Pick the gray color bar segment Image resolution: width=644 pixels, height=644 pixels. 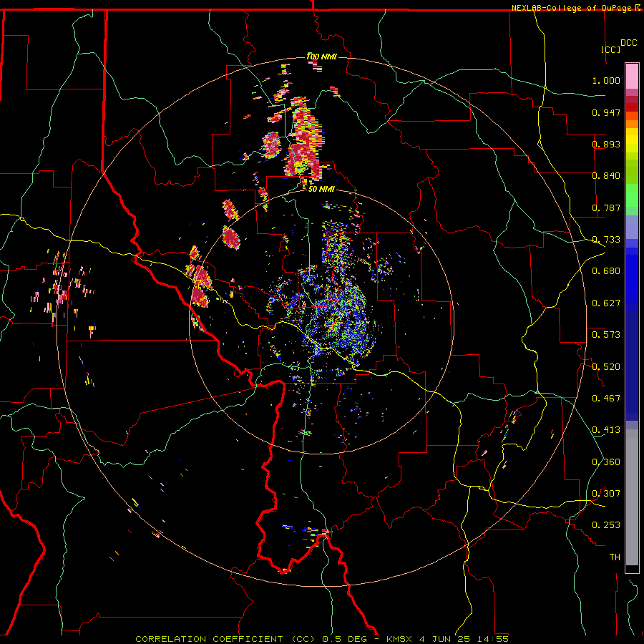tap(632, 497)
